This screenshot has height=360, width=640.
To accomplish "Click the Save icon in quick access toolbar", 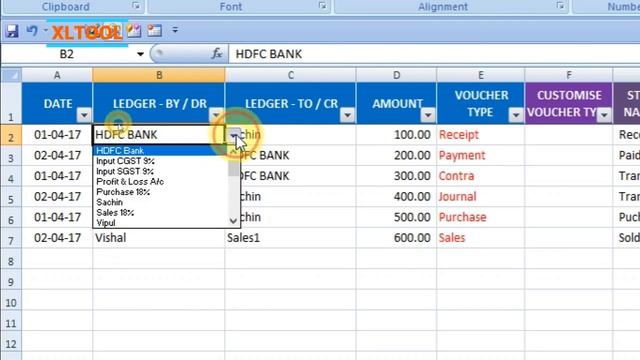I will pos(12,31).
